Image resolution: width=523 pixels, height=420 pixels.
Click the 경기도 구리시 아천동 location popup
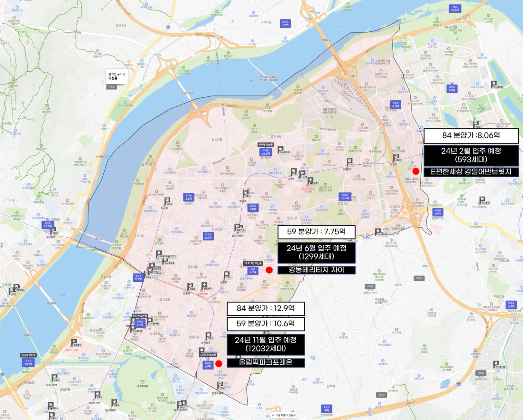(117, 76)
